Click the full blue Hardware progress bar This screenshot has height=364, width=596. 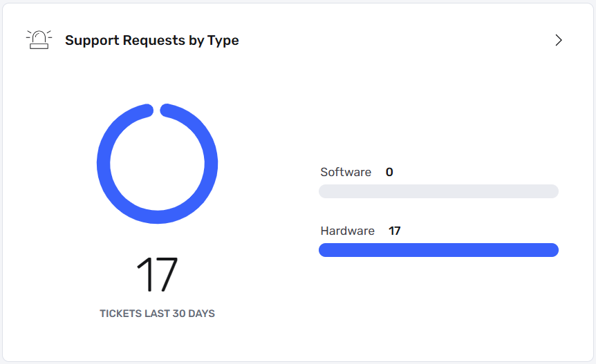(438, 250)
